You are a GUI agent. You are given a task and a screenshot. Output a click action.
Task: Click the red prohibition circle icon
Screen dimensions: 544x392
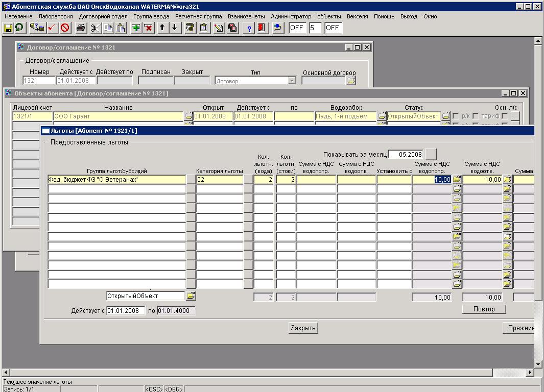click(x=65, y=28)
